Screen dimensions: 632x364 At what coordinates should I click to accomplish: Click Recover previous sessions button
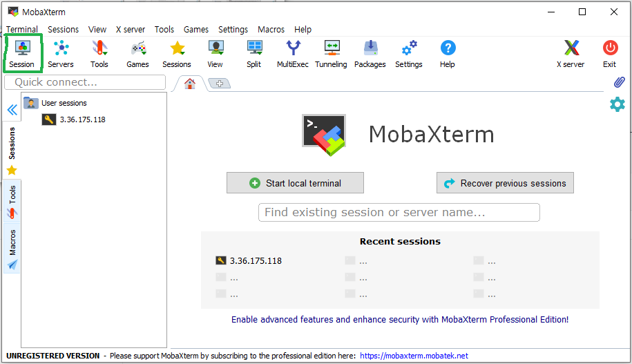[x=505, y=183]
